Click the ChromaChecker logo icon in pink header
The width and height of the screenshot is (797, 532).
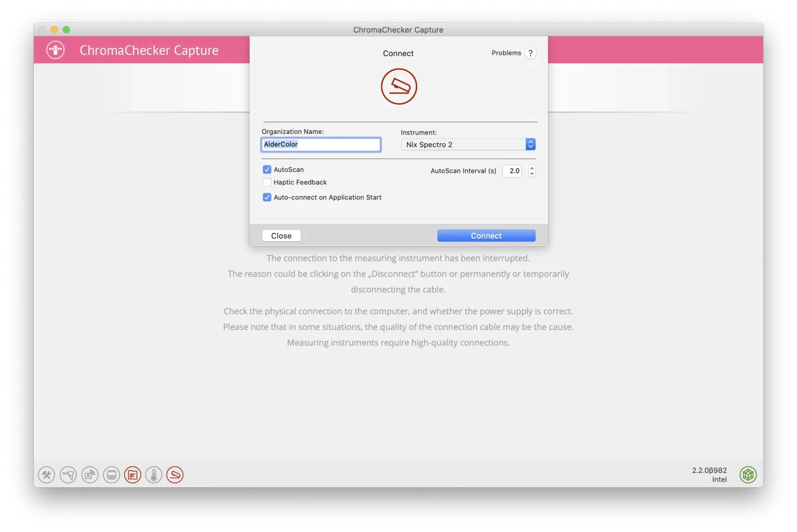[56, 50]
